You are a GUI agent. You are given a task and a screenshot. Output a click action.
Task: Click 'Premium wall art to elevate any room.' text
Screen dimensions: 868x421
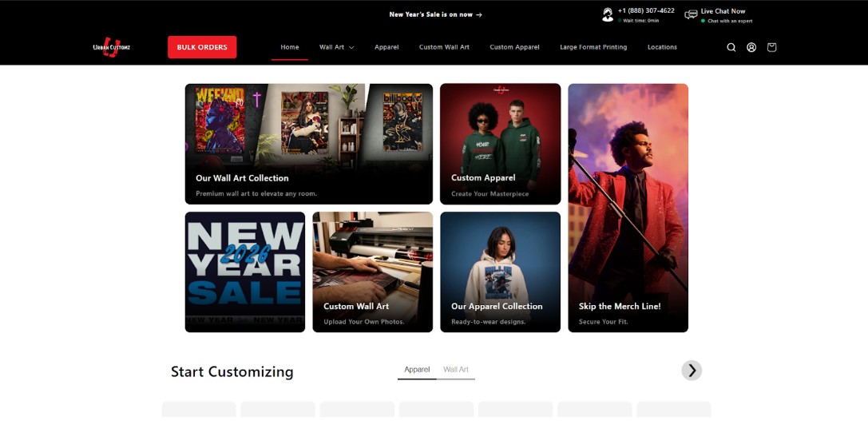pos(256,194)
